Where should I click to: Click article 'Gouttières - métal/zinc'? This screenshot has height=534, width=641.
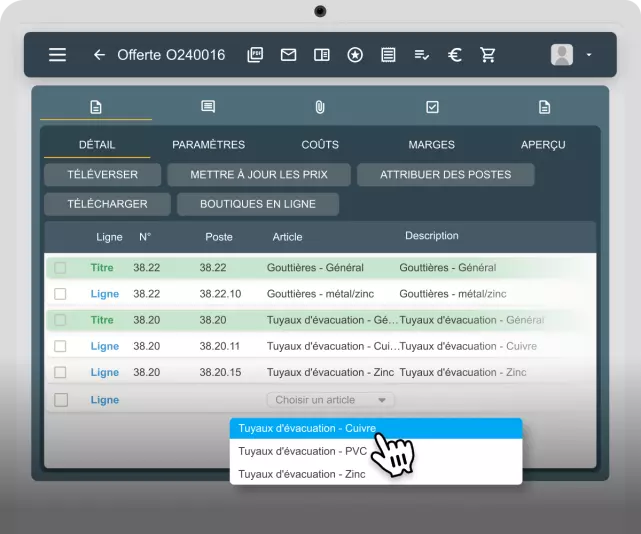[320, 294]
